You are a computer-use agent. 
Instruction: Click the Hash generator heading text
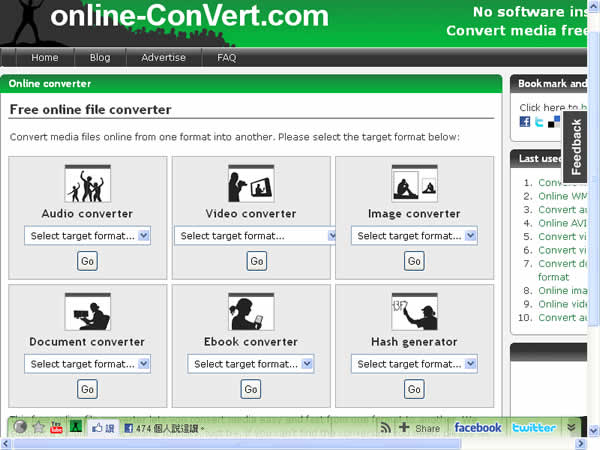click(414, 342)
